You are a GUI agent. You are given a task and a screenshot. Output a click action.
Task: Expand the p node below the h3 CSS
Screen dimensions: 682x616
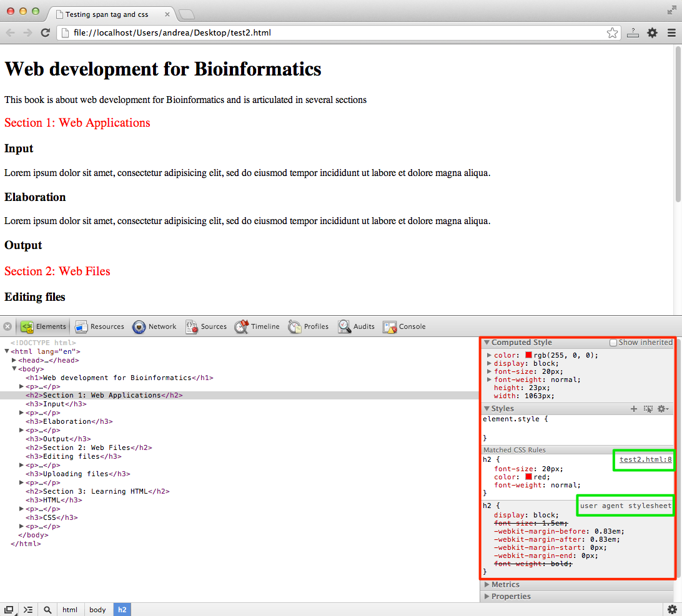(21, 527)
